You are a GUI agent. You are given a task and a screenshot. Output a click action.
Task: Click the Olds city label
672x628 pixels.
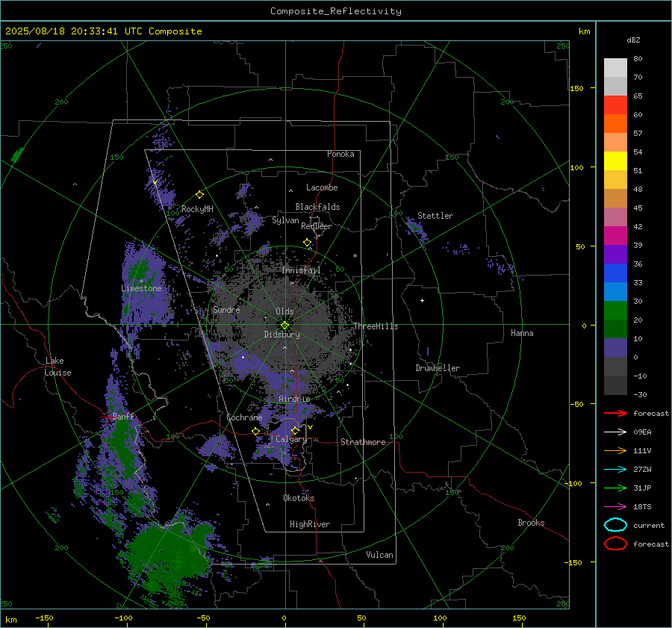pyautogui.click(x=284, y=311)
